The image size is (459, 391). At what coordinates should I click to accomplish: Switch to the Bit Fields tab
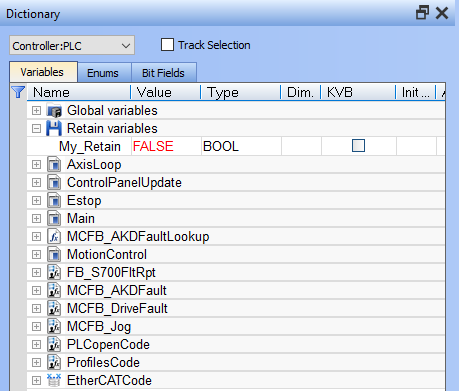(x=164, y=73)
